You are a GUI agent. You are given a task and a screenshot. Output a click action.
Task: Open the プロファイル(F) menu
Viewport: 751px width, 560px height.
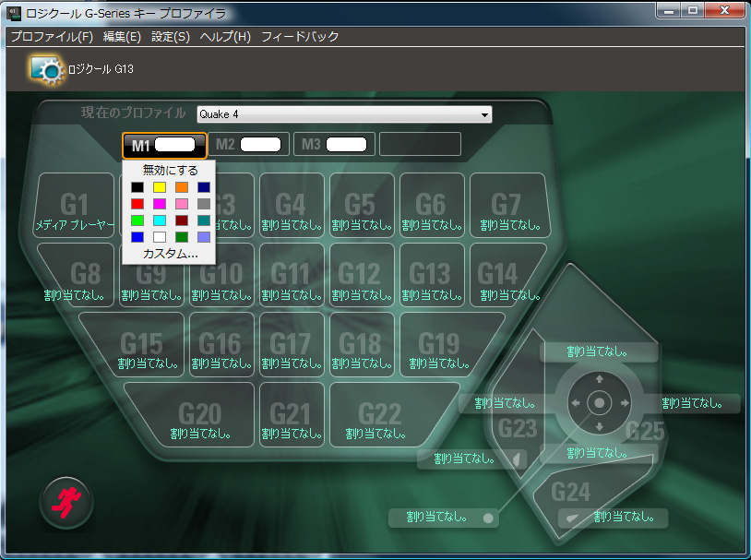(52, 37)
